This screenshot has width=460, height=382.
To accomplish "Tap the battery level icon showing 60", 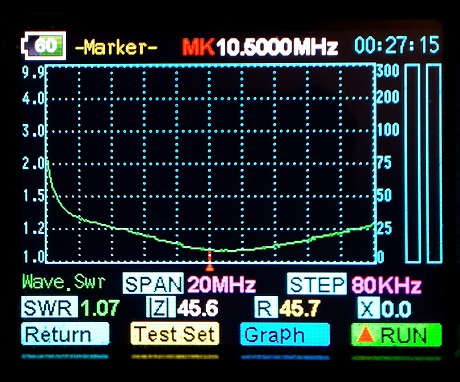I will click(43, 46).
